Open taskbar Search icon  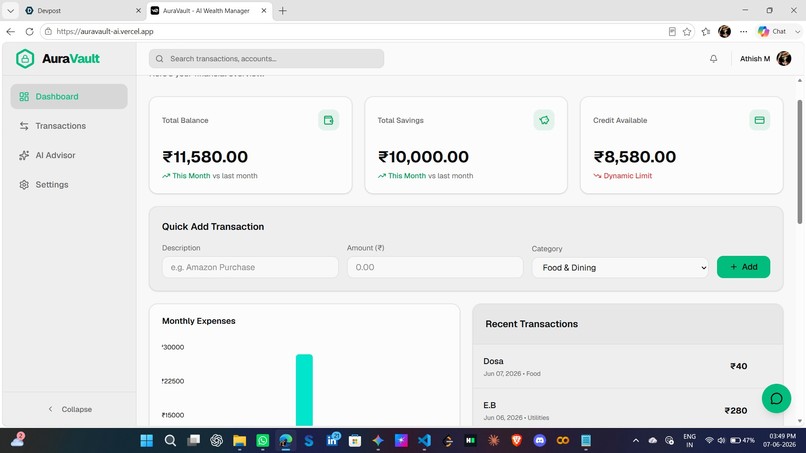[x=170, y=440]
